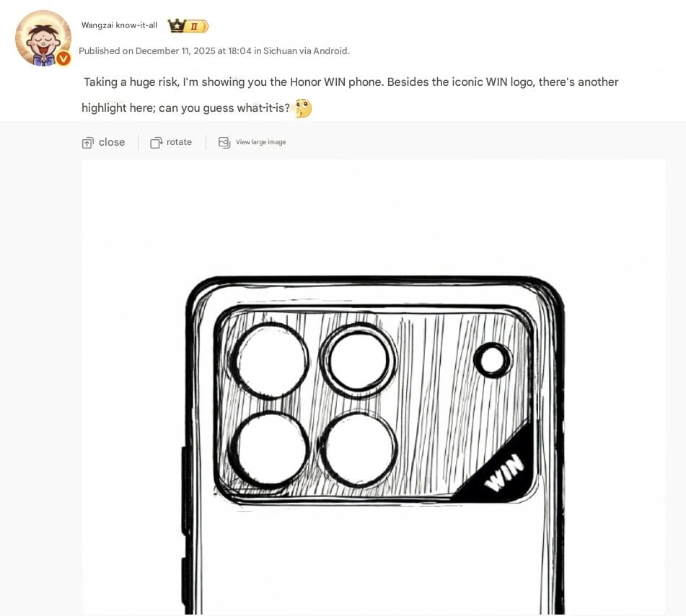Click the post text about Honor WIN phone

tap(350, 95)
